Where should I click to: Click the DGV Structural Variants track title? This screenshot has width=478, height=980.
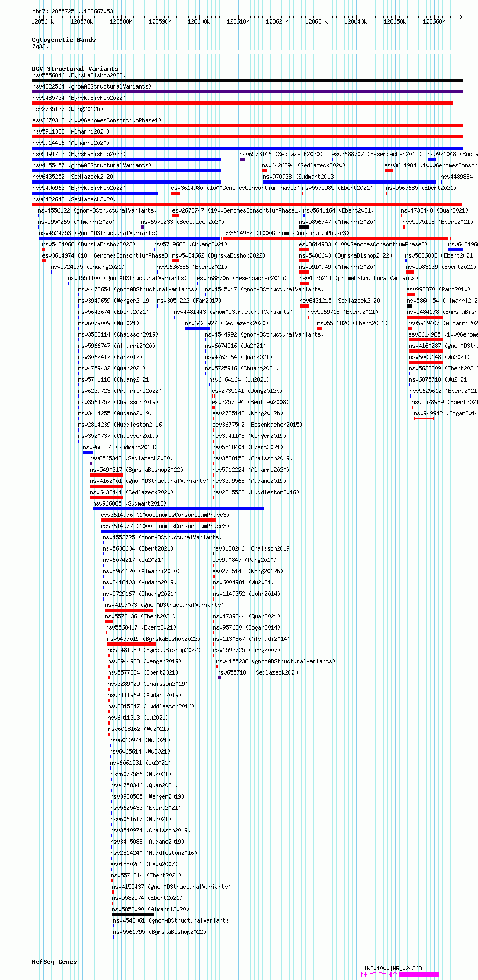(75, 69)
